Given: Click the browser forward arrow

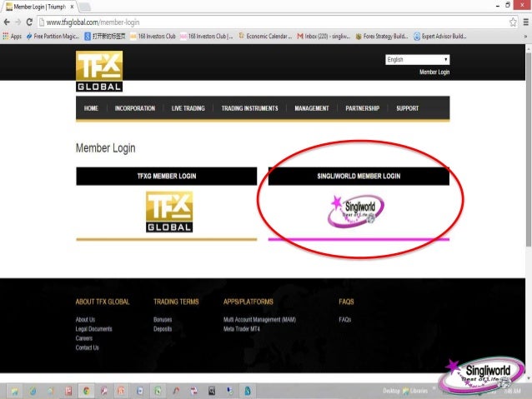Looking at the screenshot, I should pyautogui.click(x=18, y=22).
